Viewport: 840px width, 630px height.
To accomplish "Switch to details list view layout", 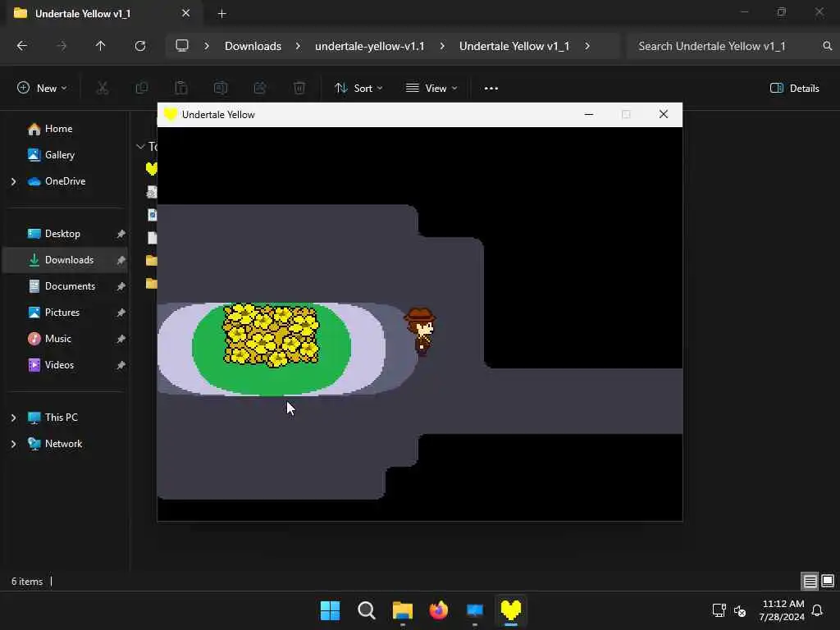I will (810, 581).
